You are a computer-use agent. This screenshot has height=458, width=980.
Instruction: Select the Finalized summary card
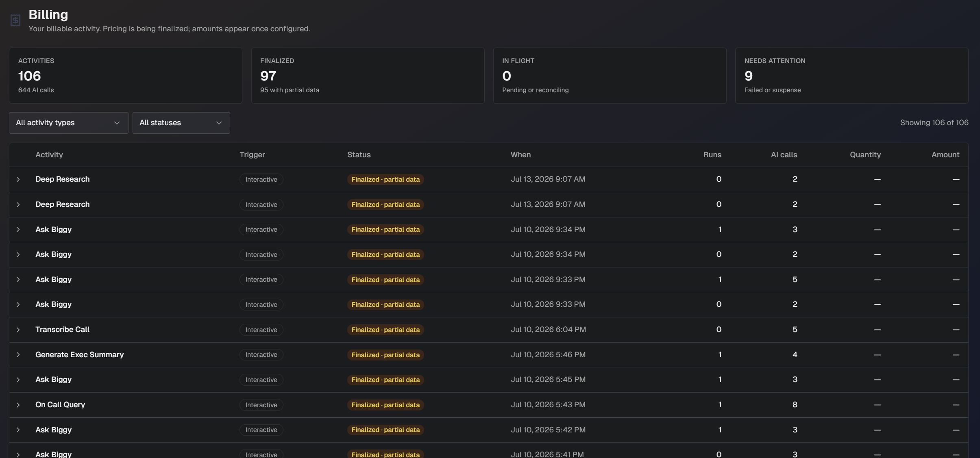click(x=368, y=76)
